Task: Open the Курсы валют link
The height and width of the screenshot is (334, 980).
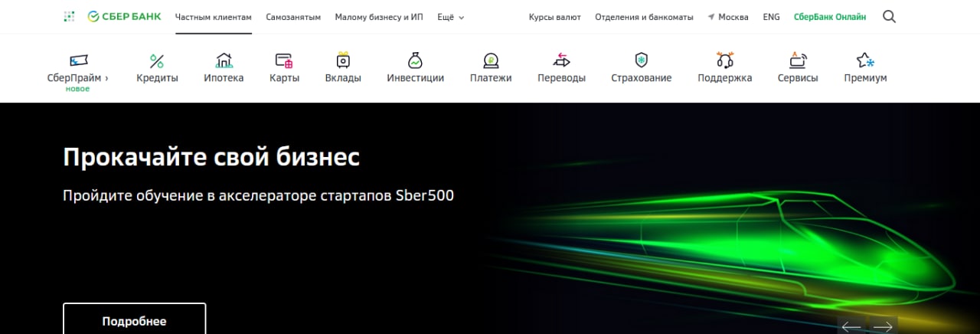Action: click(x=555, y=17)
